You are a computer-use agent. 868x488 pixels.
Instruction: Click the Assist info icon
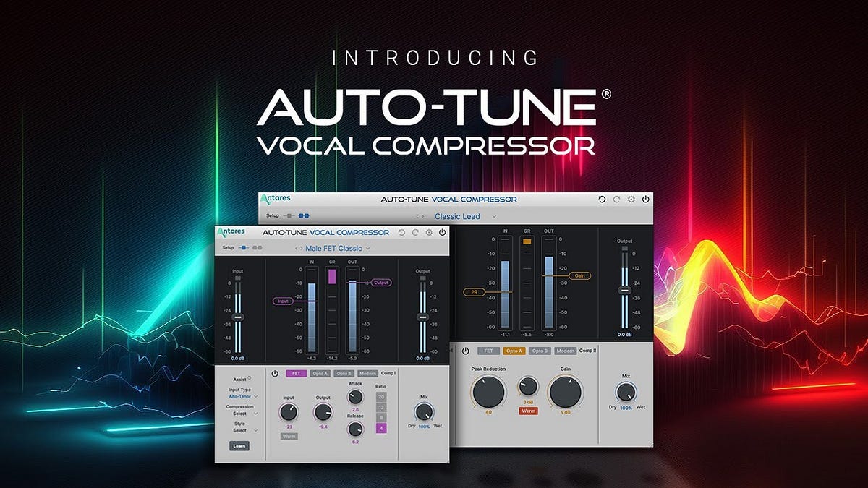click(250, 377)
